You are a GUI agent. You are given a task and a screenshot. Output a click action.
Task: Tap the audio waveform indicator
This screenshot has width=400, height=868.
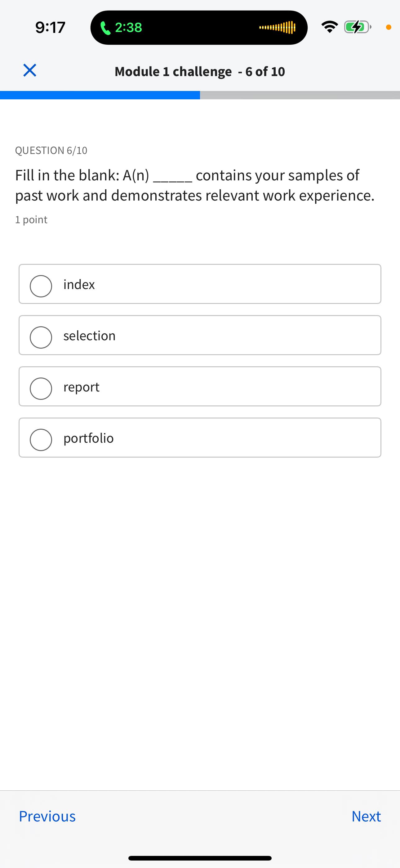pos(278,28)
